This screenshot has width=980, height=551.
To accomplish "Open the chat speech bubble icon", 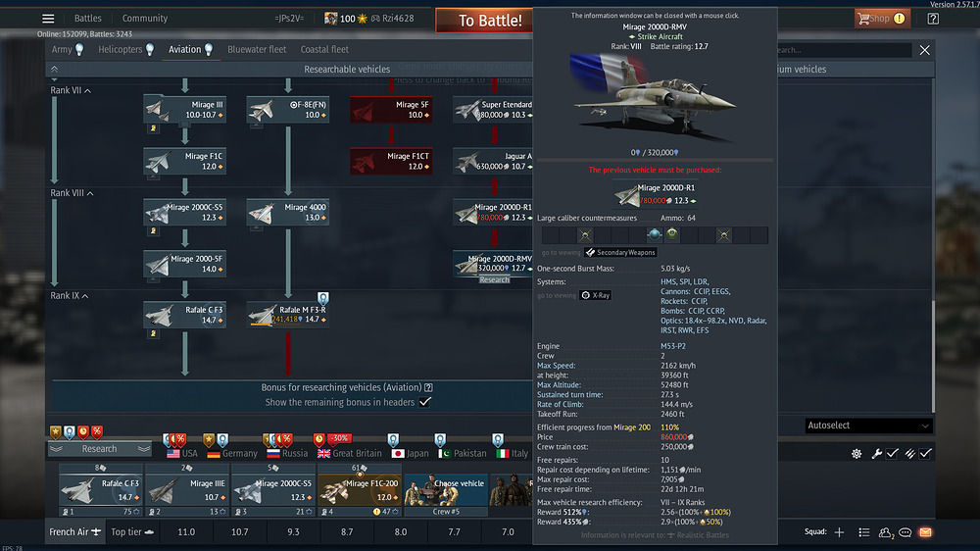I will [905, 532].
